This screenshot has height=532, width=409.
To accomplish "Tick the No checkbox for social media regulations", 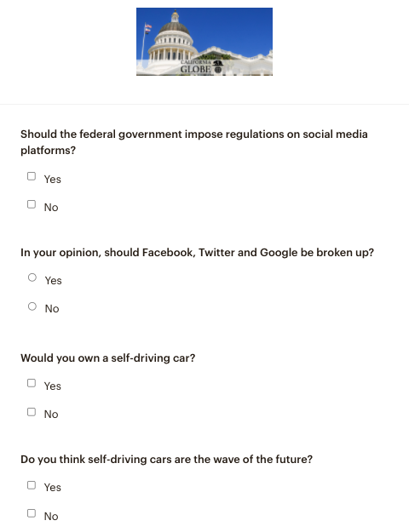I will [32, 204].
